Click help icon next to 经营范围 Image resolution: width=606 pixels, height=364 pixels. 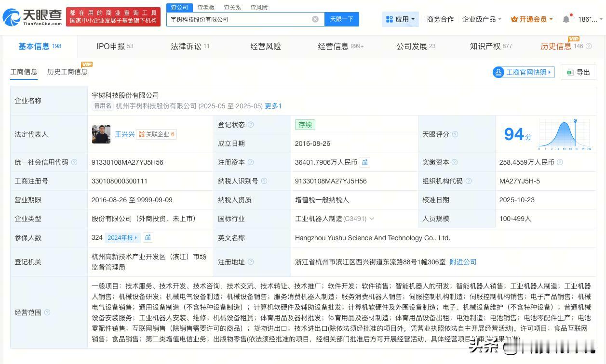47,312
